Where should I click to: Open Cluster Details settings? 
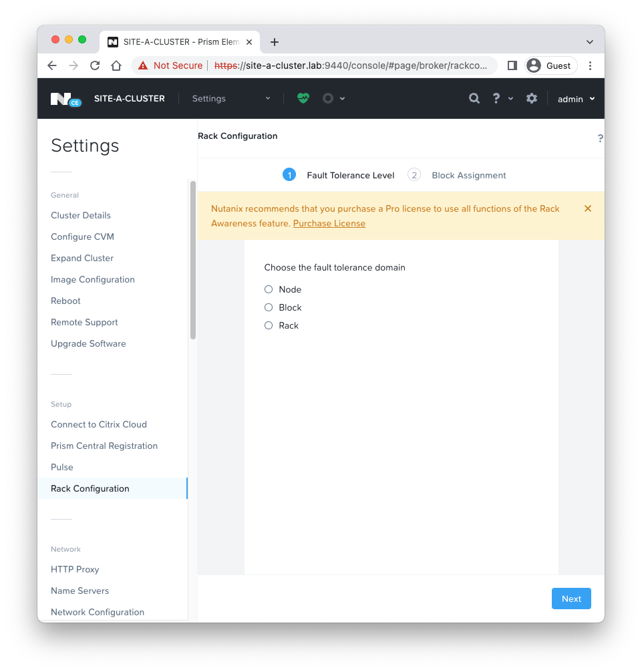tap(81, 215)
